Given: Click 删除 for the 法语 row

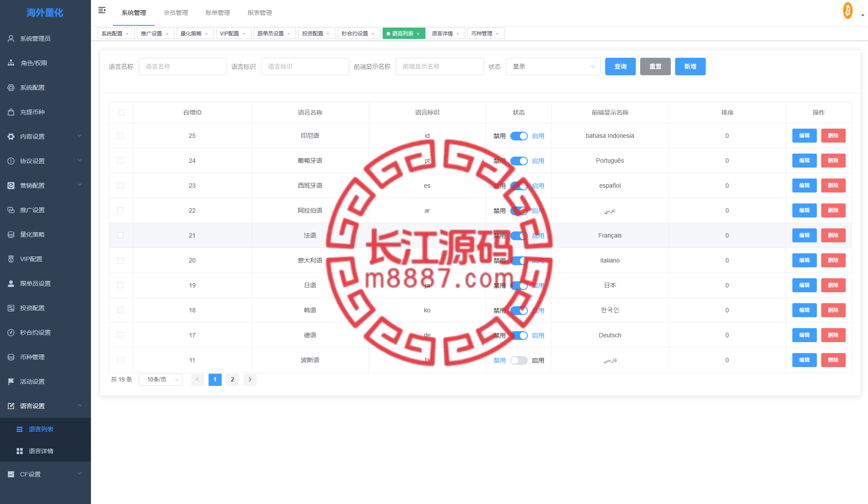Looking at the screenshot, I should coord(833,235).
